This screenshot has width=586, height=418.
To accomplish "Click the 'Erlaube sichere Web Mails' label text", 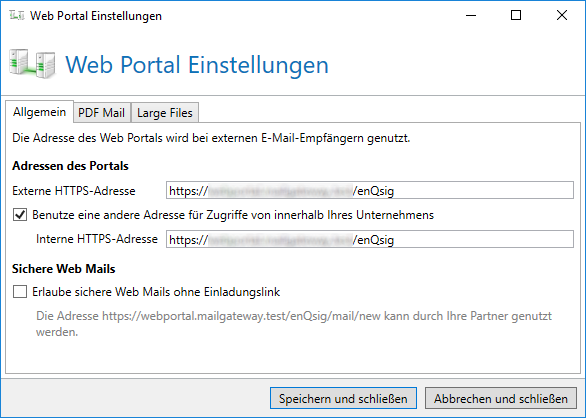I will pyautogui.click(x=156, y=292).
